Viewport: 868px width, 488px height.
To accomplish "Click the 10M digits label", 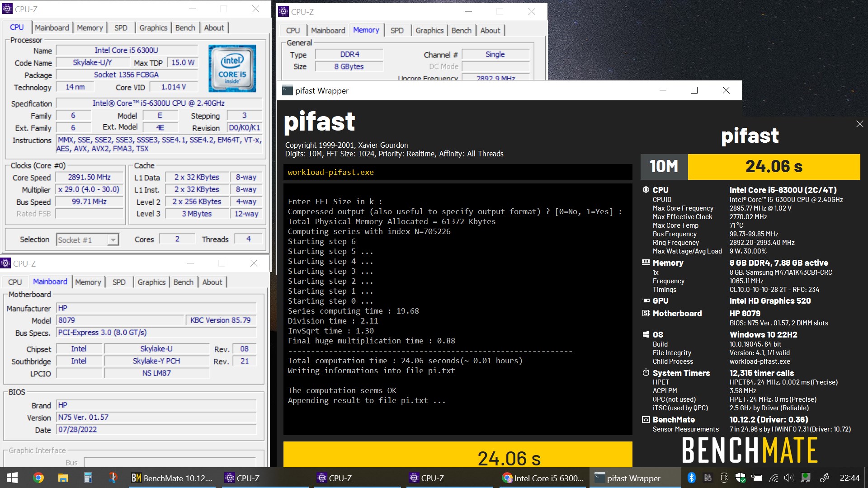I will coord(664,167).
